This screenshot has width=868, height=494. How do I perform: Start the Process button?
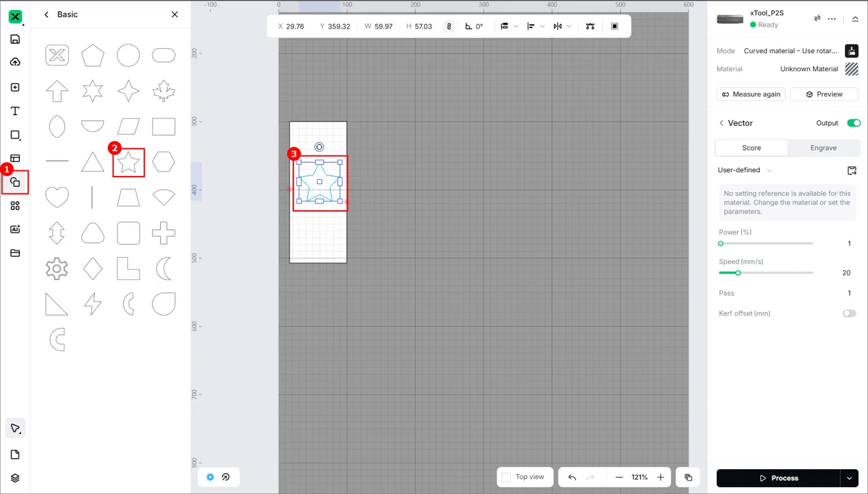[779, 479]
